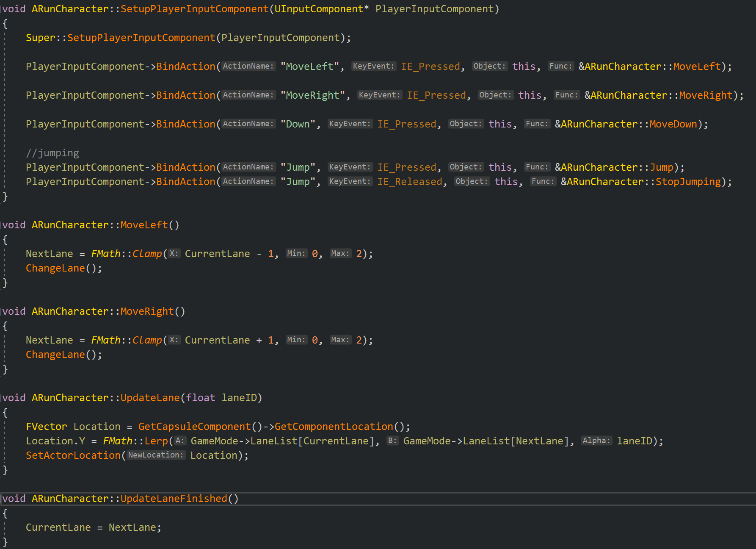Click the Alpha: parameter hint

pyautogui.click(x=596, y=441)
